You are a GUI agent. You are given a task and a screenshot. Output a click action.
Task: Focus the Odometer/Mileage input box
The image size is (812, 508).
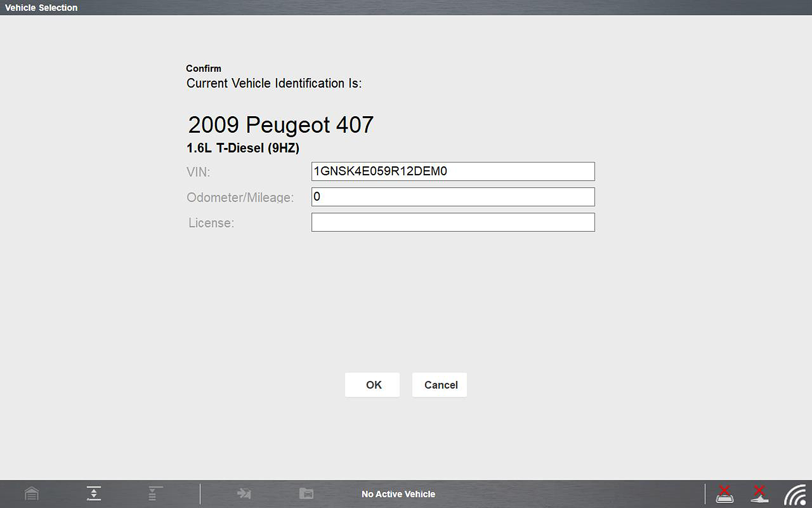(x=453, y=197)
